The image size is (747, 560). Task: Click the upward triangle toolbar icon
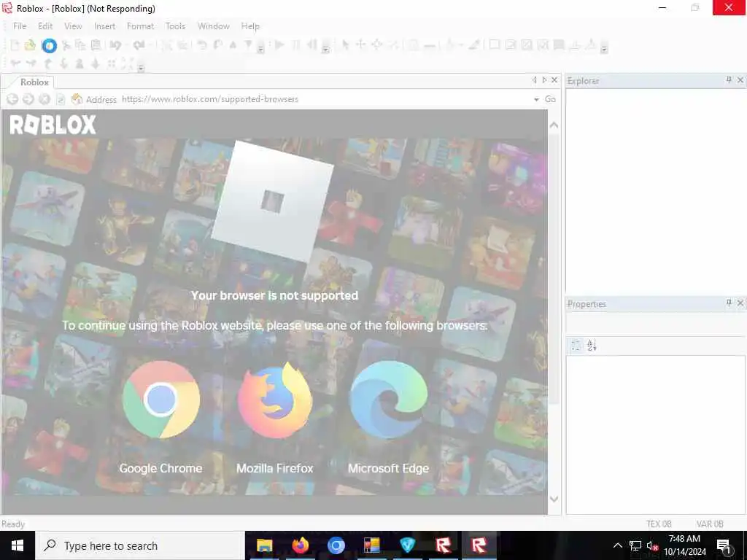point(233,45)
